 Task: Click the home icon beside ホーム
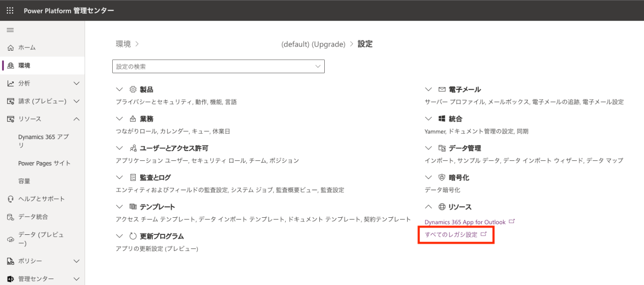coord(11,48)
